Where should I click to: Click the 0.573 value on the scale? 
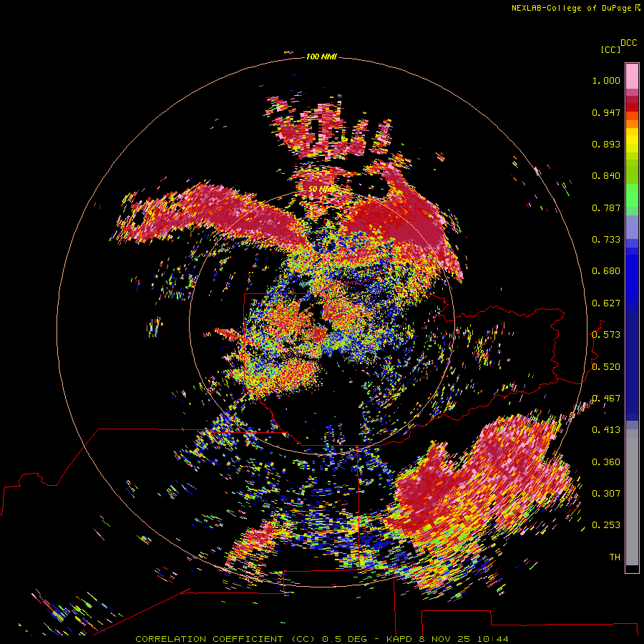click(x=606, y=335)
